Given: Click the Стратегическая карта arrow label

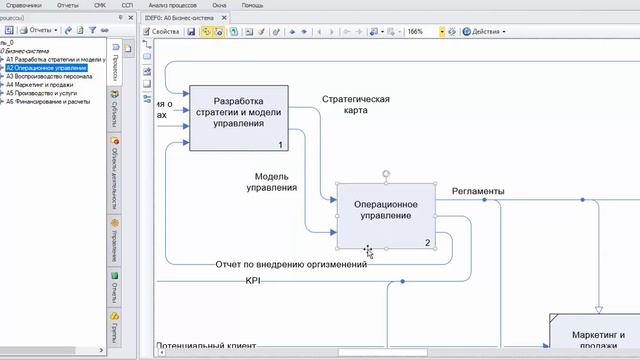Looking at the screenshot, I should (x=356, y=104).
